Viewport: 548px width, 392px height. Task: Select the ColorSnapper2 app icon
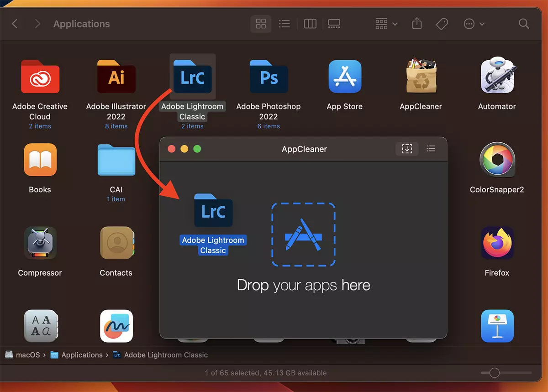497,160
